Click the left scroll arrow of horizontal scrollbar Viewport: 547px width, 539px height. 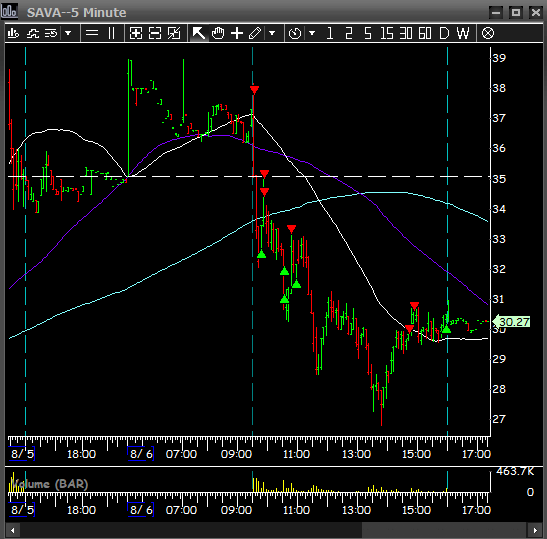pyautogui.click(x=13, y=531)
